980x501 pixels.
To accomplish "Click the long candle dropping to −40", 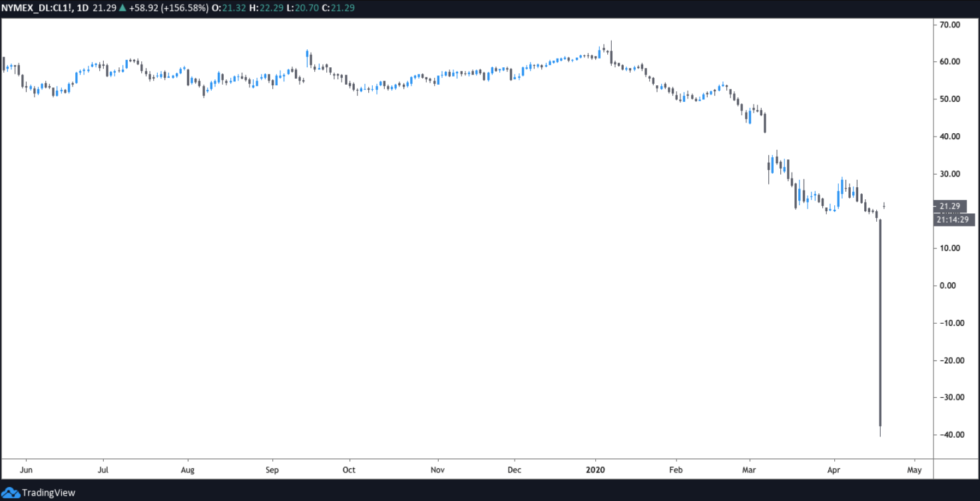I will point(880,326).
